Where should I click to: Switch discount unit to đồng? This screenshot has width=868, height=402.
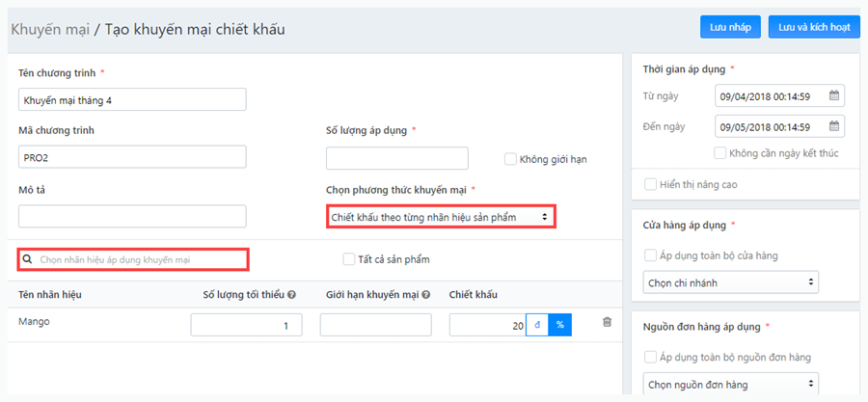tap(537, 325)
